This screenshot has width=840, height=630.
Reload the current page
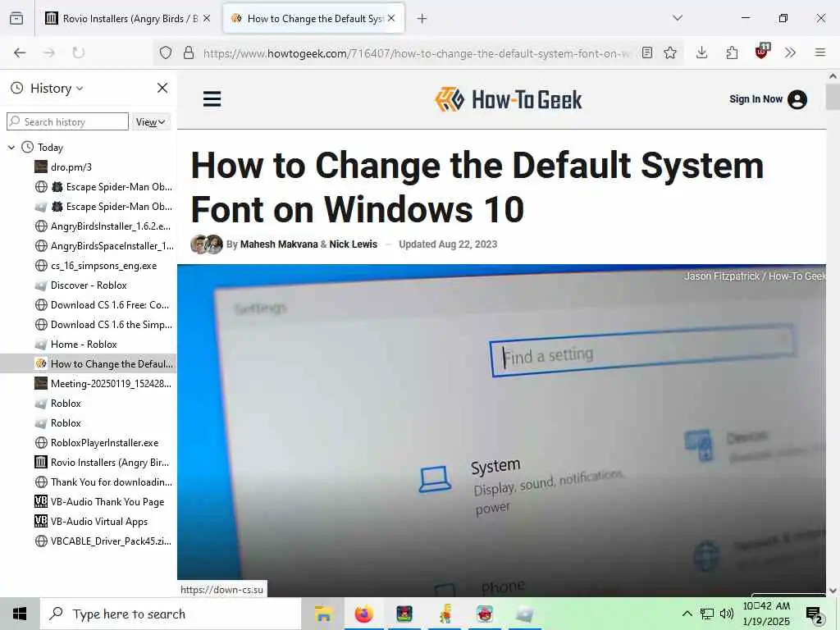pyautogui.click(x=78, y=52)
